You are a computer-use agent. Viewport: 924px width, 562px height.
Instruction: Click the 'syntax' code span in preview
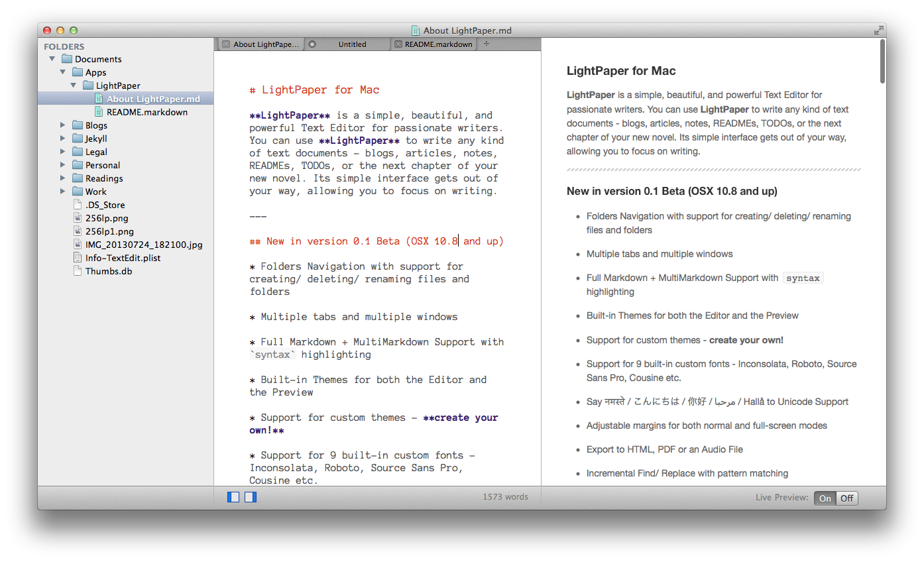tap(803, 278)
